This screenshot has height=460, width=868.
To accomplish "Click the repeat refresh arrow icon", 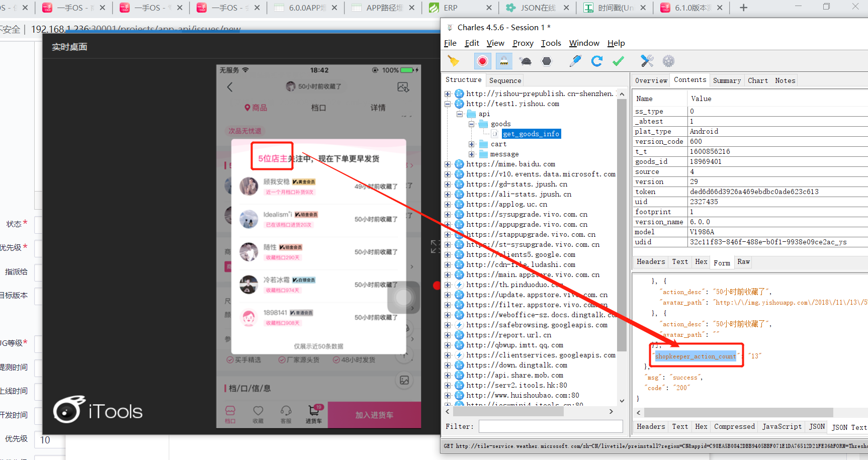I will (x=597, y=61).
